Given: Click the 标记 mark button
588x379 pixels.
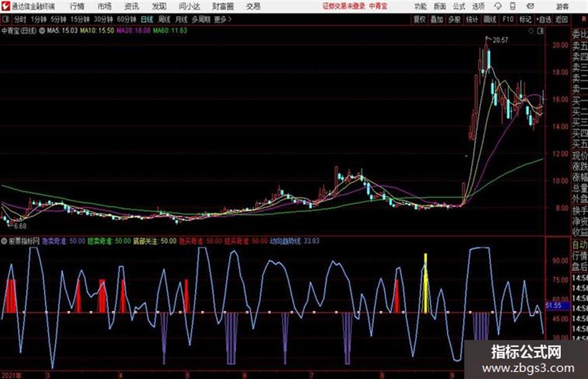Looking at the screenshot, I should pos(525,19).
